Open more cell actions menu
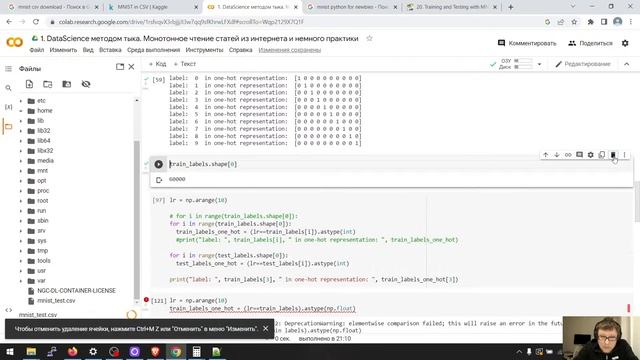 click(x=624, y=155)
